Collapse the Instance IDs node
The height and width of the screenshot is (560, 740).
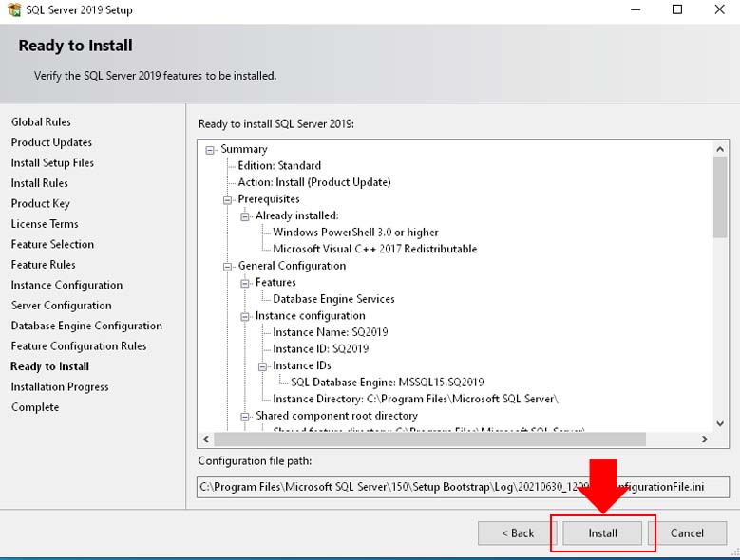pos(262,366)
